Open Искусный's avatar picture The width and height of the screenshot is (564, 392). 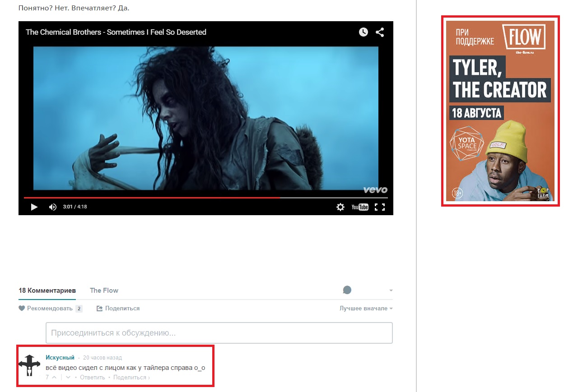29,365
